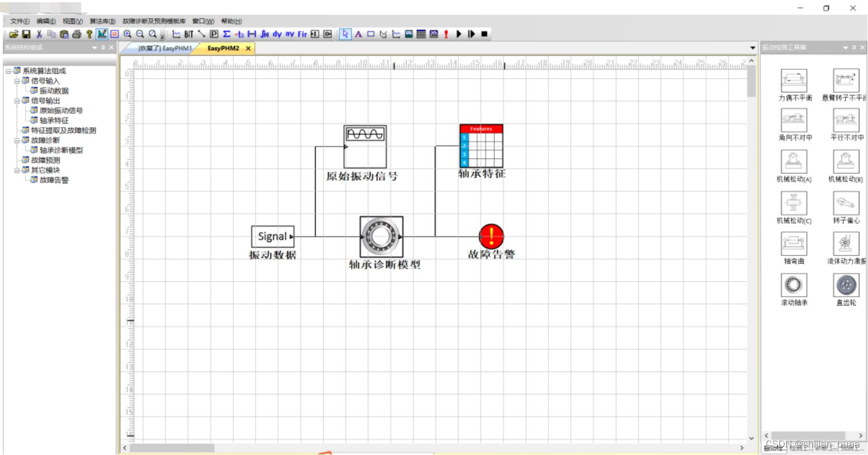Open the 振动检测工具箱 panel dropdown arrow
This screenshot has width=868, height=455.
845,47
